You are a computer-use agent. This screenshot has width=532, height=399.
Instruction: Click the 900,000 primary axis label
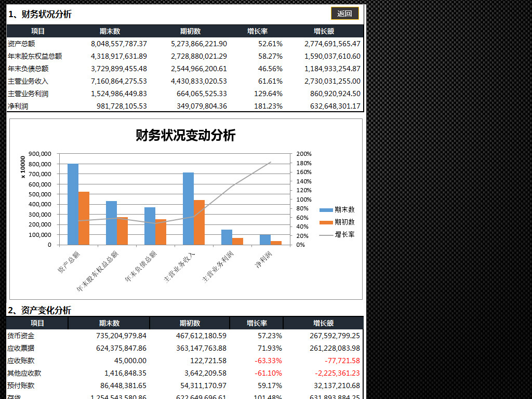pos(39,154)
